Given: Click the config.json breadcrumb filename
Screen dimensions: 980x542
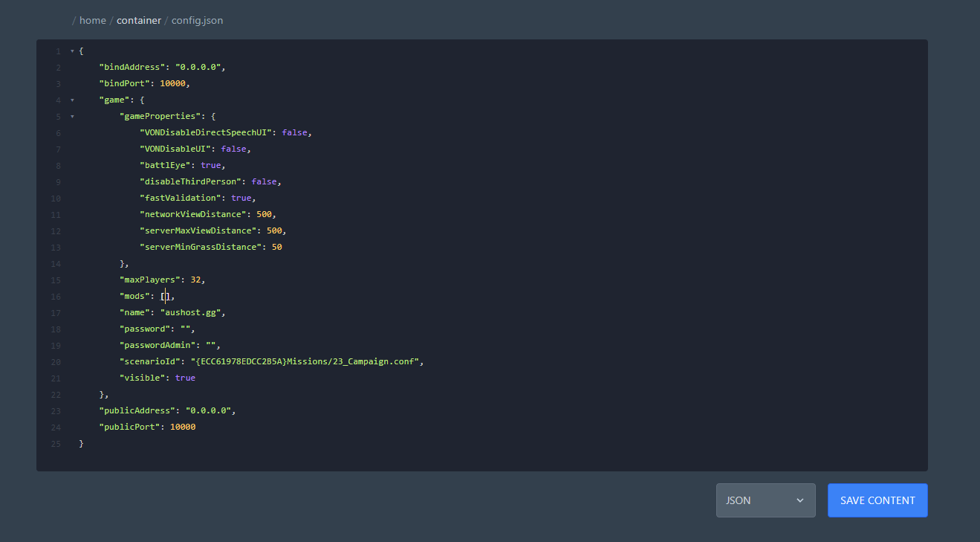Looking at the screenshot, I should pyautogui.click(x=197, y=20).
